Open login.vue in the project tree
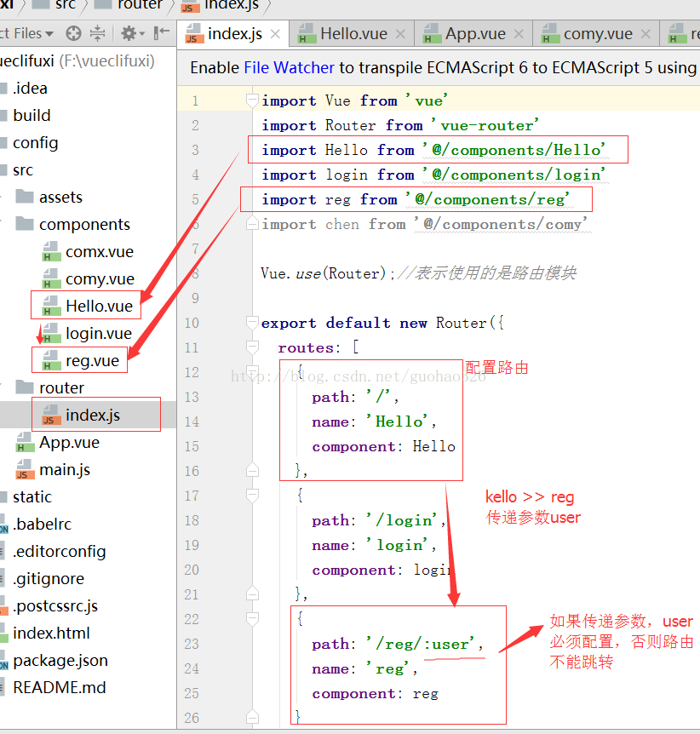The height and width of the screenshot is (734, 700). coord(98,333)
